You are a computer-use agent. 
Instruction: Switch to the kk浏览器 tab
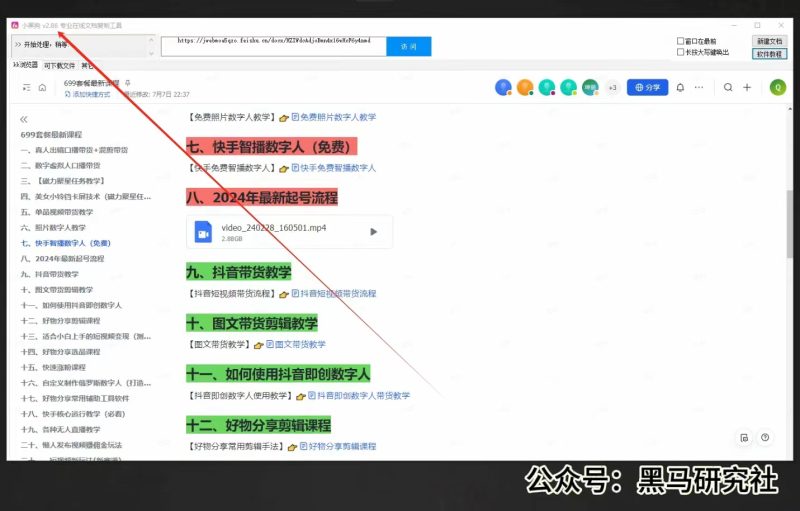click(x=26, y=65)
